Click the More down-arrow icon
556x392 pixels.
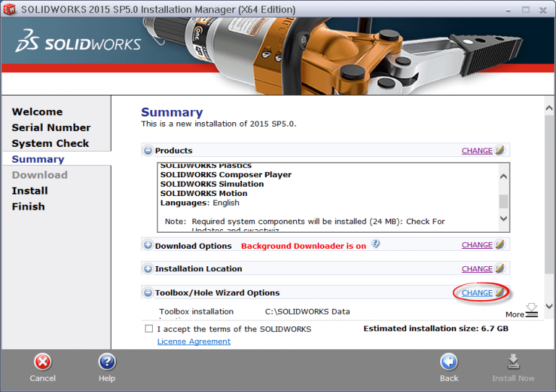[531, 310]
